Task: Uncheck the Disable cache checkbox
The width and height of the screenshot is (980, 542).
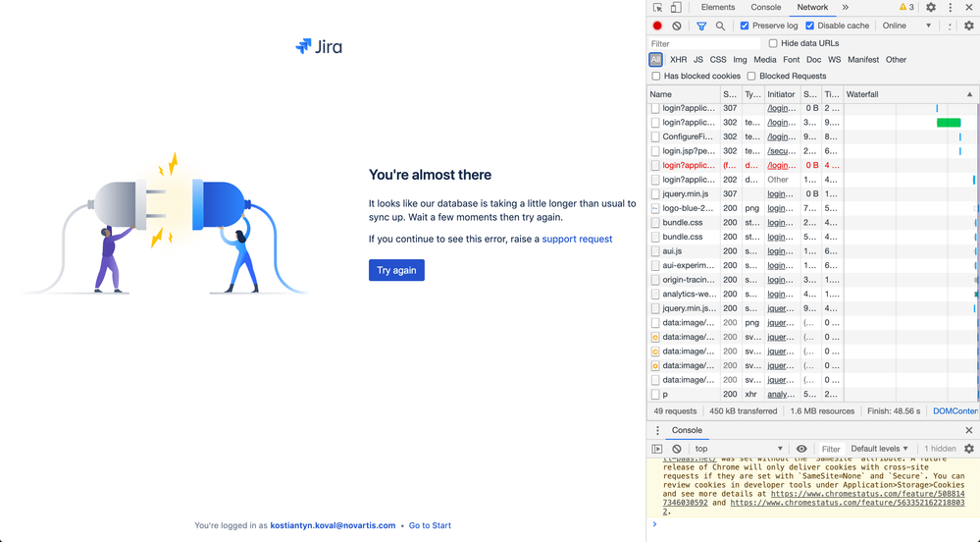Action: 810,26
